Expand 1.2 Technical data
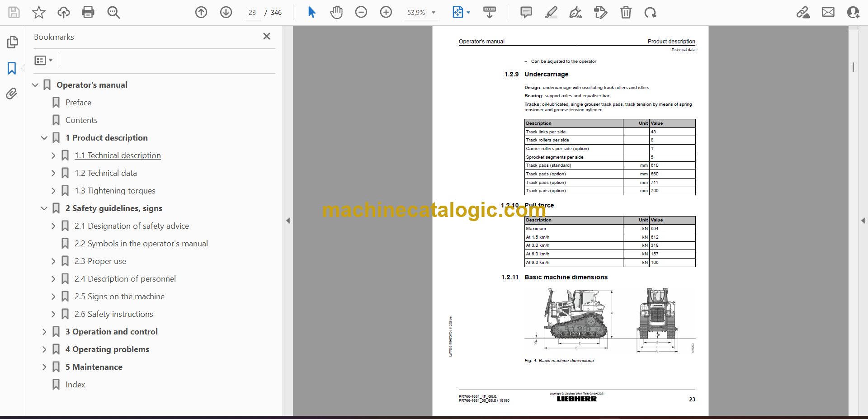This screenshot has width=868, height=419. 53,173
